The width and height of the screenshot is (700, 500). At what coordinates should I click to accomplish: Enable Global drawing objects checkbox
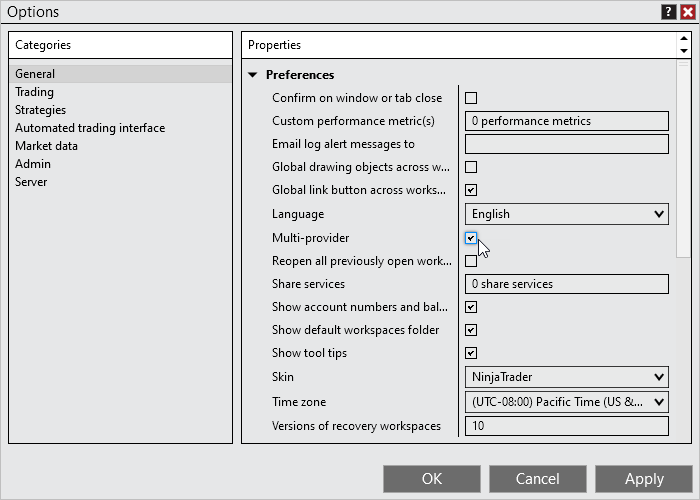pos(471,167)
